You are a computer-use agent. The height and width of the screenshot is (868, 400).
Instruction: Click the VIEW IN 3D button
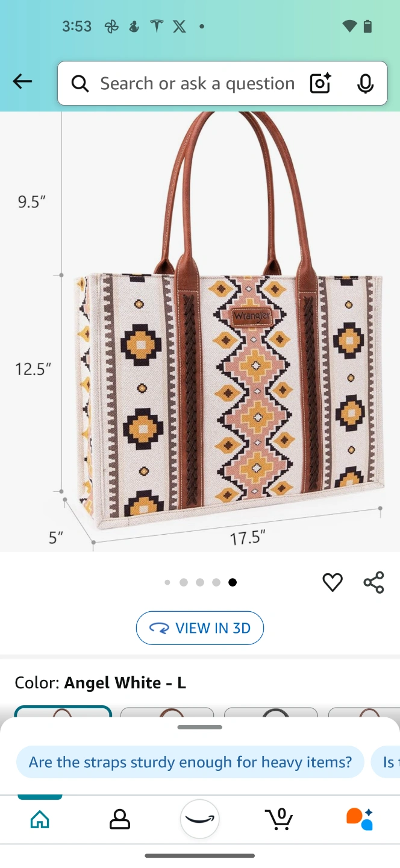[x=200, y=628]
